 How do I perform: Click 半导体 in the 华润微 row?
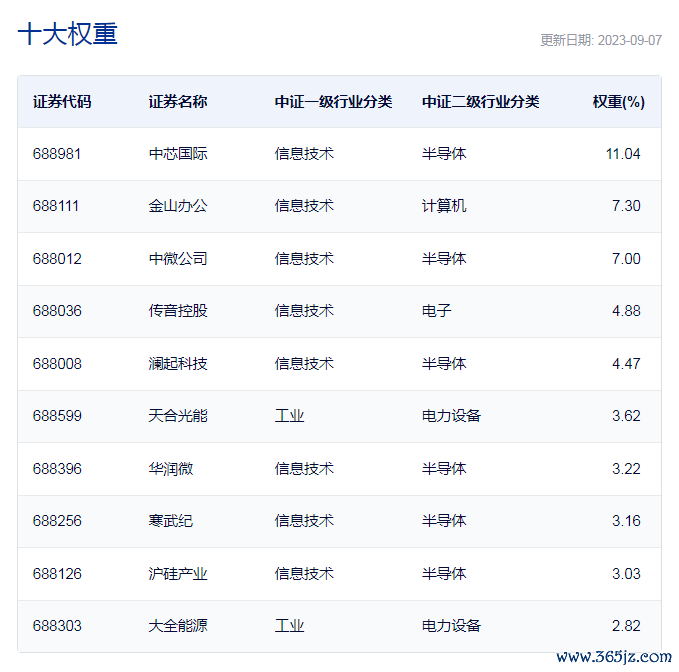[444, 469]
